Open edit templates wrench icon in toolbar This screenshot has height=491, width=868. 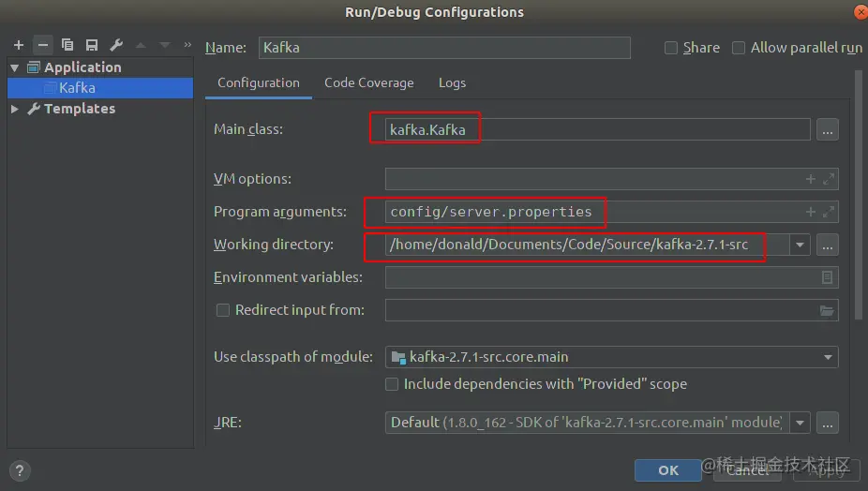pyautogui.click(x=116, y=45)
